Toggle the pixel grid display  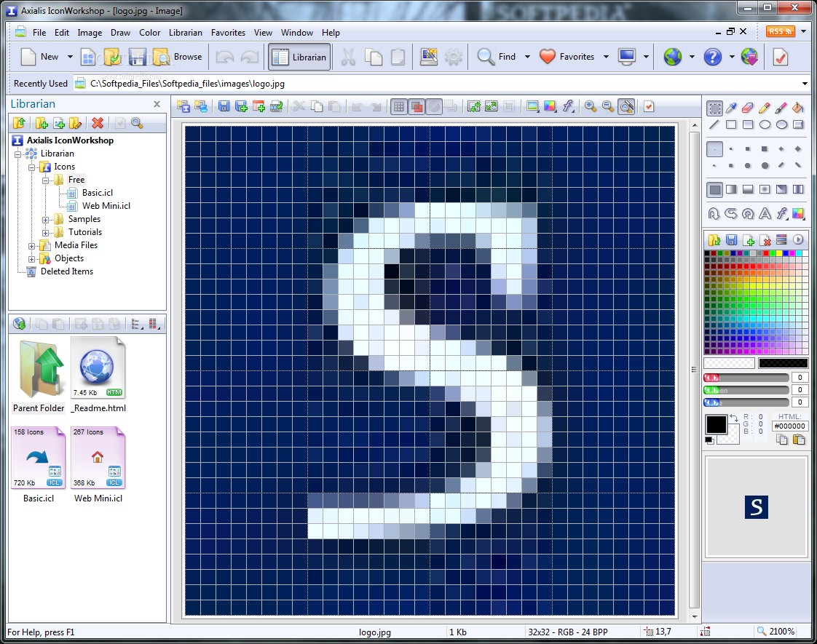[x=400, y=107]
